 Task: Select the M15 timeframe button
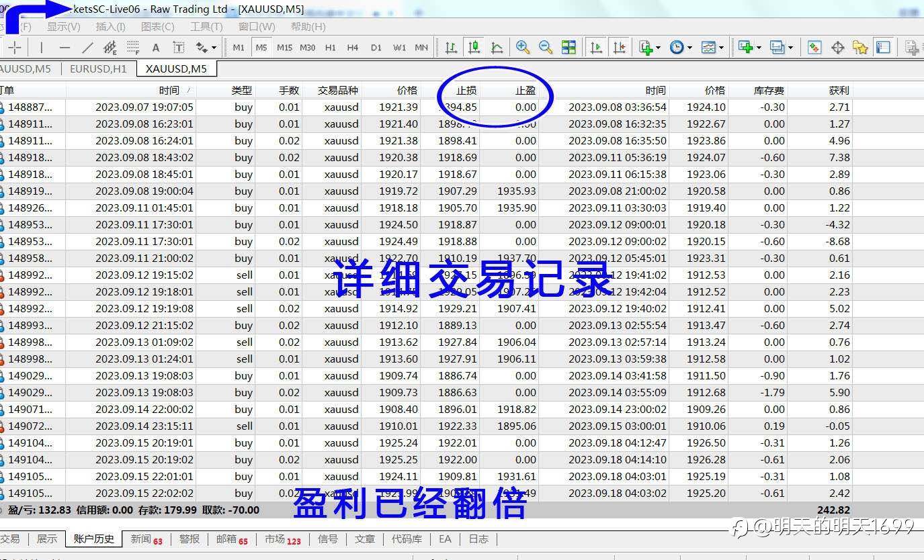tap(284, 47)
